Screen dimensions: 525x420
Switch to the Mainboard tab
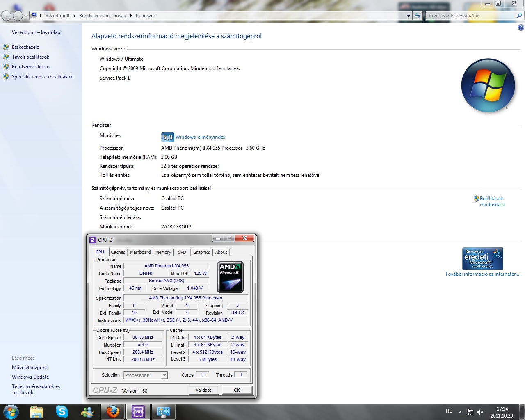point(140,252)
